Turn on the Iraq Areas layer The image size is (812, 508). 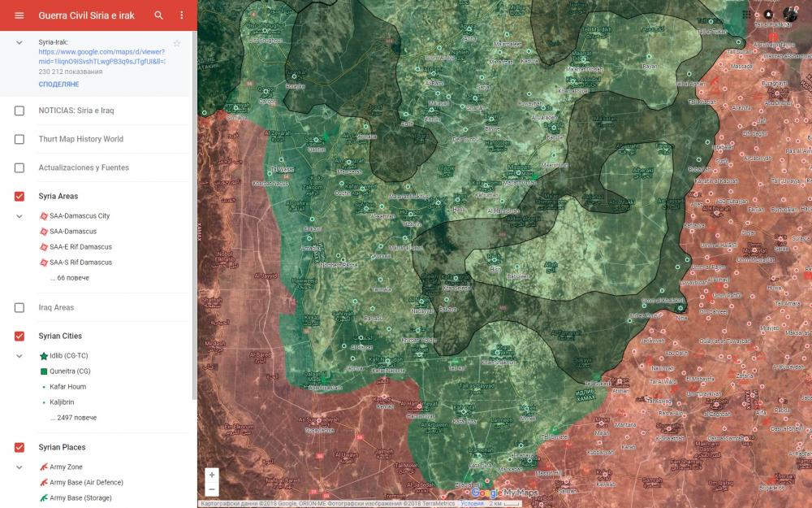(x=19, y=307)
